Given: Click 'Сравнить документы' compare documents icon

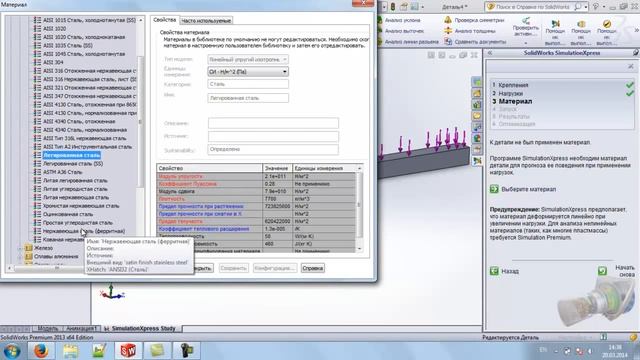Looking at the screenshot, I should click(x=448, y=42).
